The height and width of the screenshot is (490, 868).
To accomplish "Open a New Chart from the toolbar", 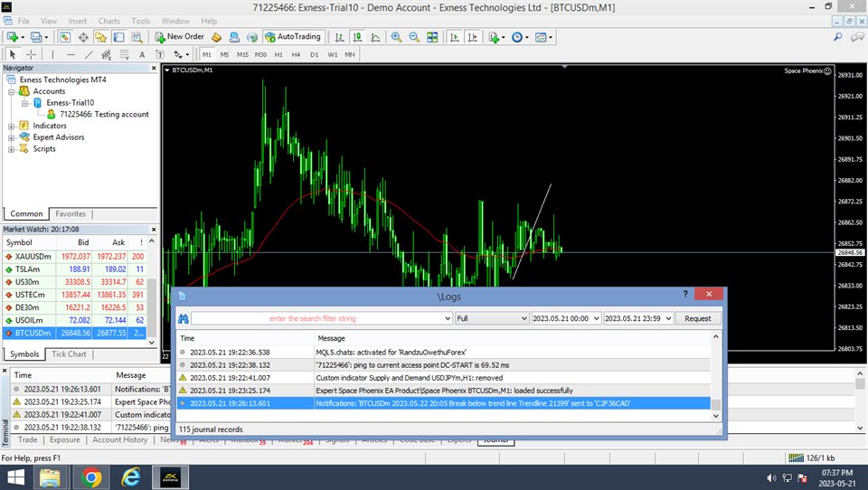I will pyautogui.click(x=12, y=37).
